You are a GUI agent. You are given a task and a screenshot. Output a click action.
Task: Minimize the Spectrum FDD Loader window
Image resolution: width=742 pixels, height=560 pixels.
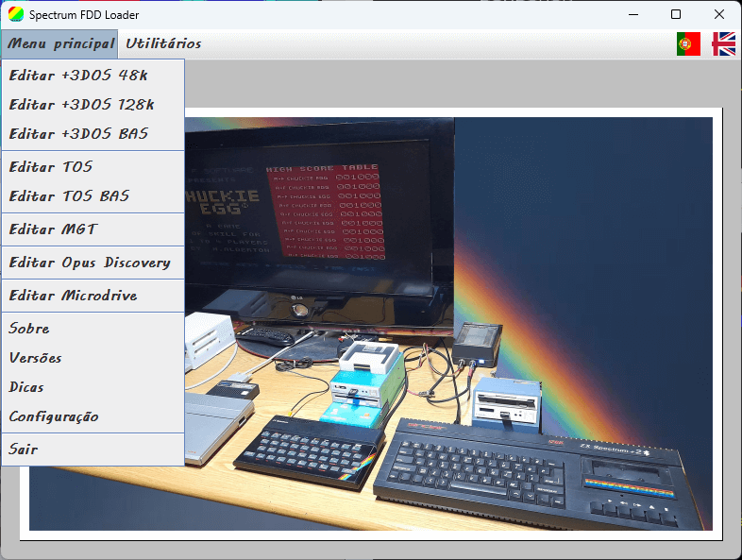(x=633, y=15)
